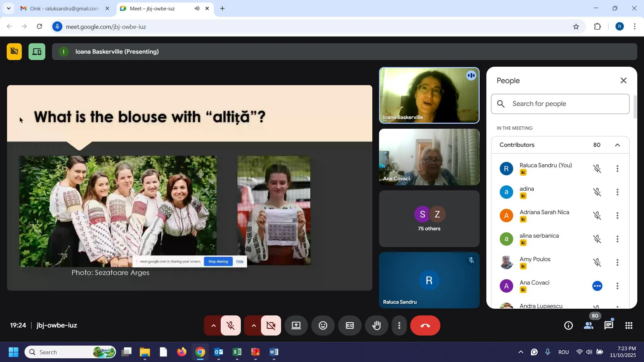
Task: Click the Hide link in sharing bar
Action: click(x=240, y=262)
